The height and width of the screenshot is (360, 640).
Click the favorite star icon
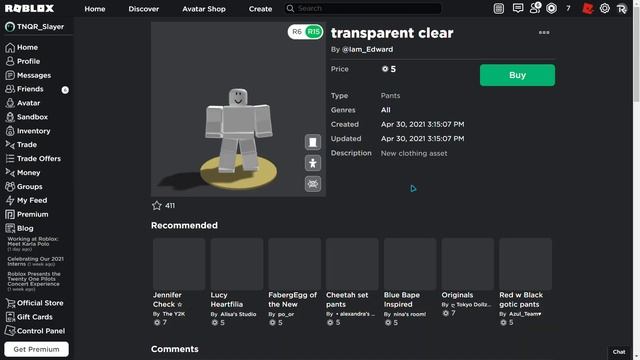coord(157,205)
